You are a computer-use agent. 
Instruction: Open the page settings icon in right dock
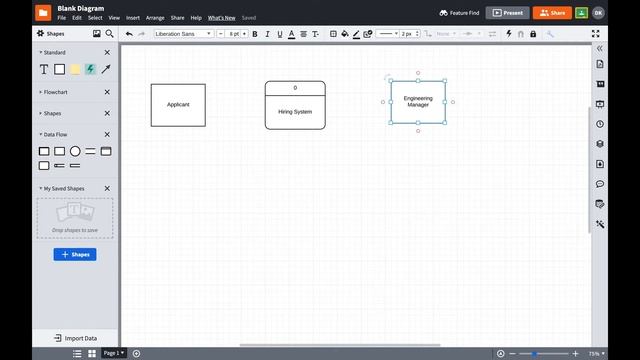point(600,64)
